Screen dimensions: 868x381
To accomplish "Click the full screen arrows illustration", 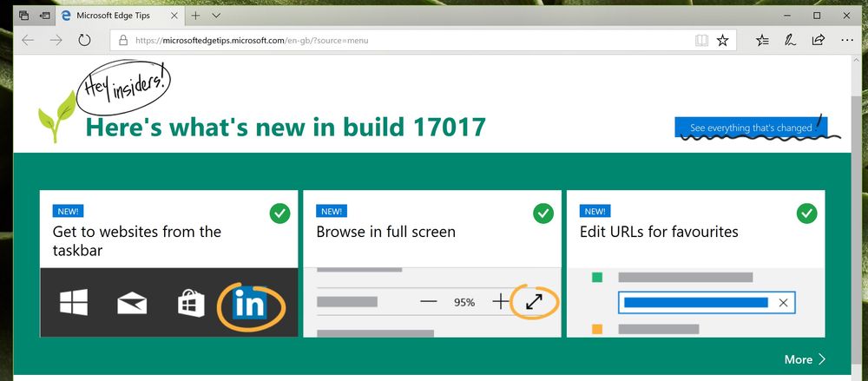I will (x=534, y=302).
